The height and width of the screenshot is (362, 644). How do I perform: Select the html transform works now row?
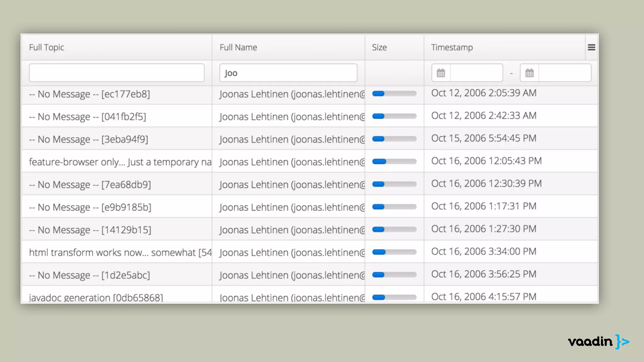120,252
